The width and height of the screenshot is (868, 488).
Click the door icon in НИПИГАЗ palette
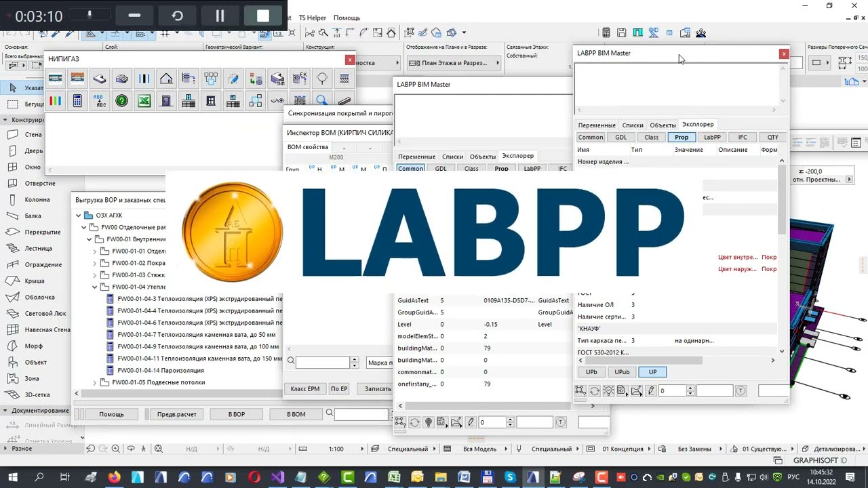coord(166,101)
